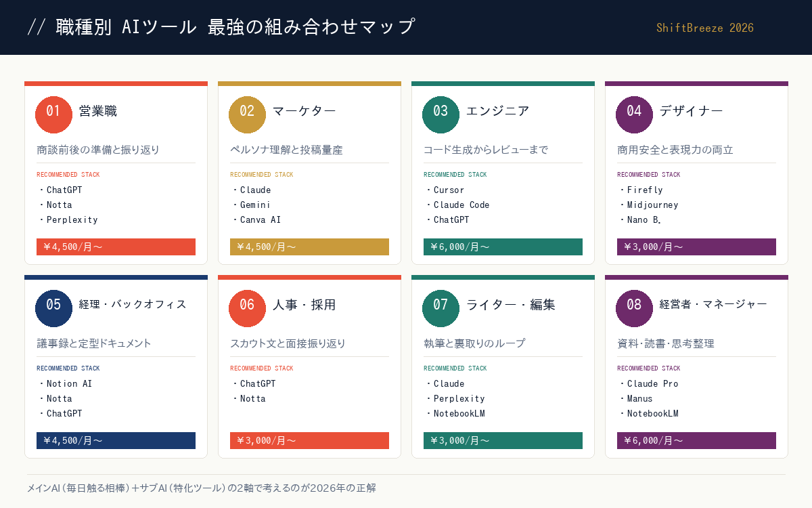The height and width of the screenshot is (508, 812).
Task: Click the subtitle ペルソナ理解と投稿量産
Action: pos(286,150)
